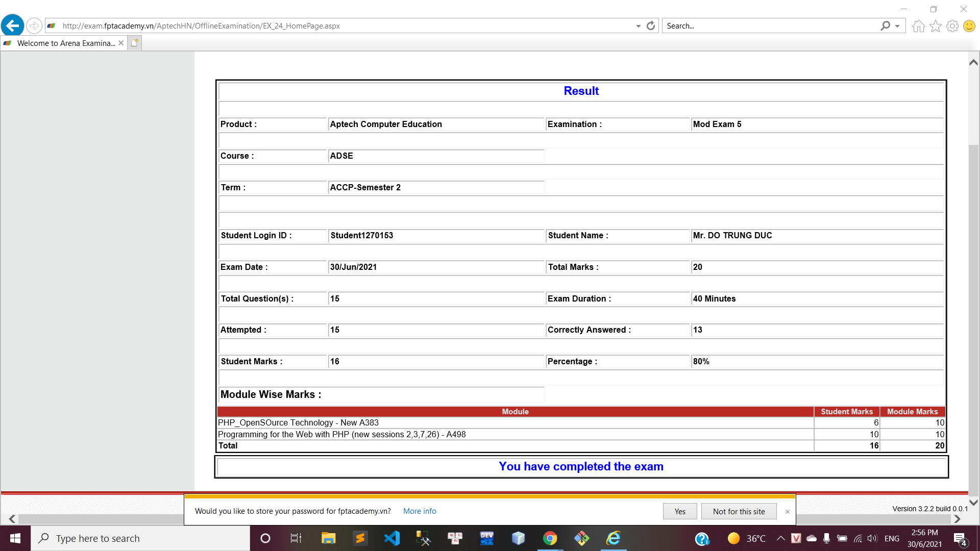Click the smiley feedback icon

click(969, 26)
